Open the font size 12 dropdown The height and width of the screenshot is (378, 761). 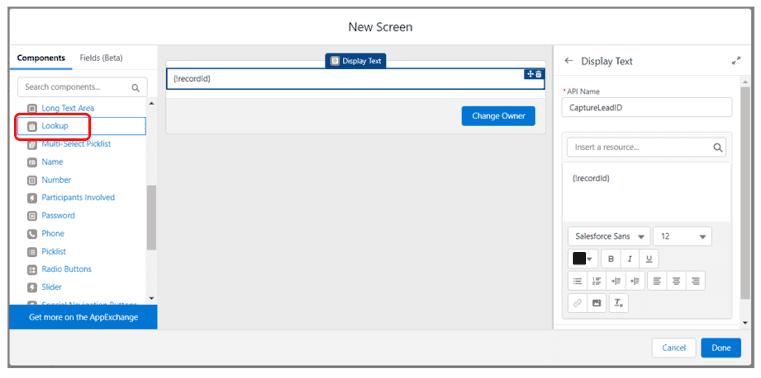682,236
